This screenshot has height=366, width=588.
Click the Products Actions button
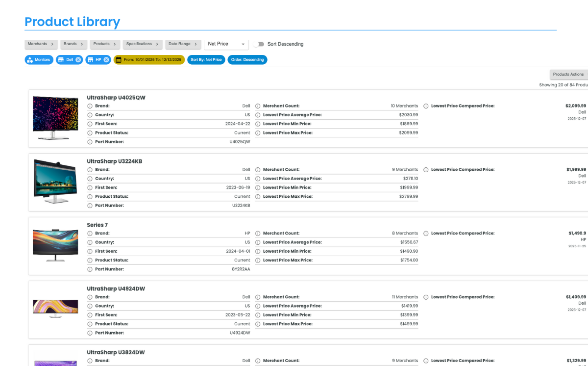[x=568, y=75]
